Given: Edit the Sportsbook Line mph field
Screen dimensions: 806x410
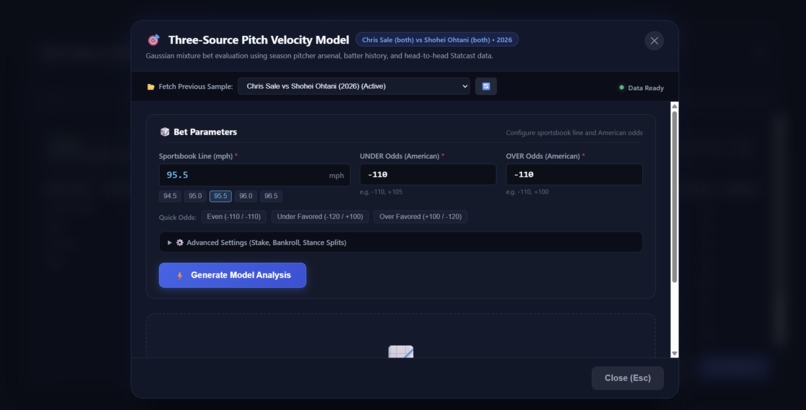Looking at the screenshot, I should tap(254, 175).
